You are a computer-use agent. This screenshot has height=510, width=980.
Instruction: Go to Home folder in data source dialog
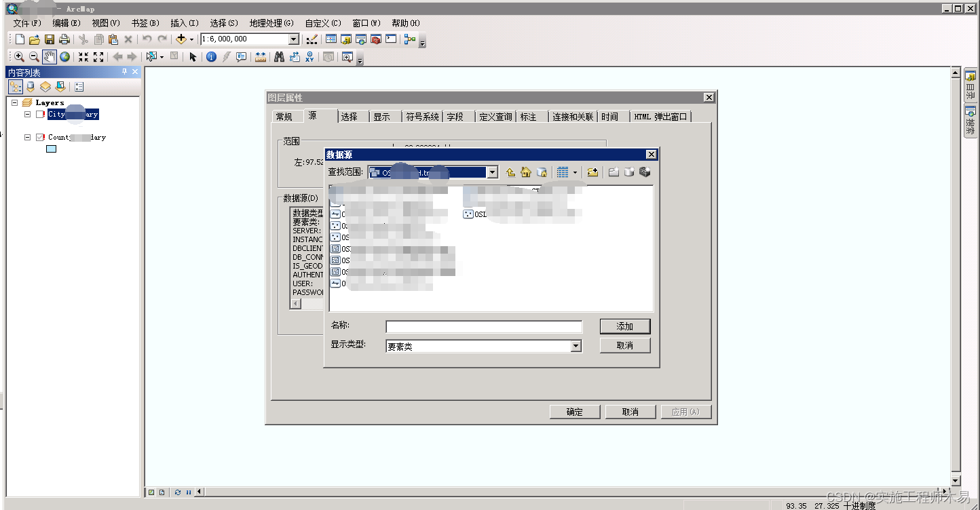tap(525, 172)
